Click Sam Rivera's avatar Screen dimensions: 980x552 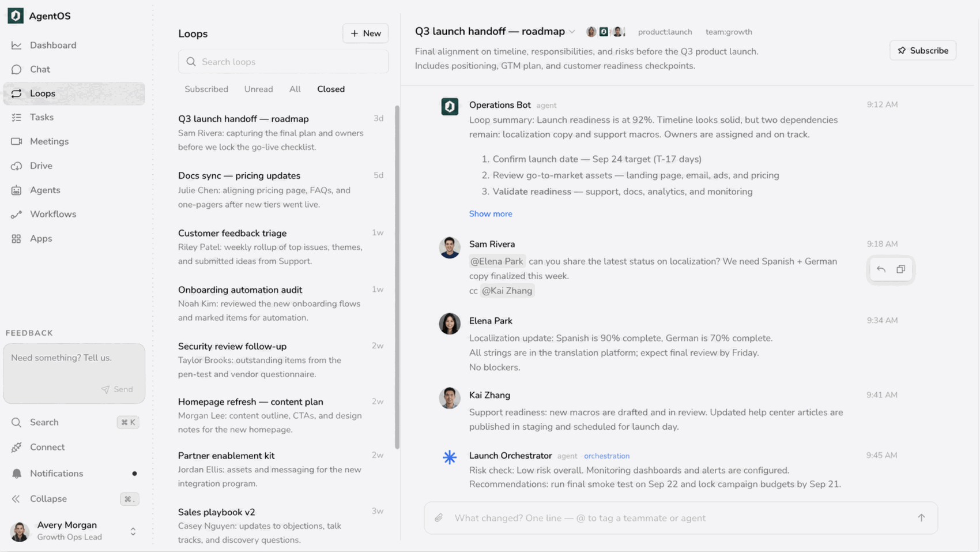[x=450, y=247]
